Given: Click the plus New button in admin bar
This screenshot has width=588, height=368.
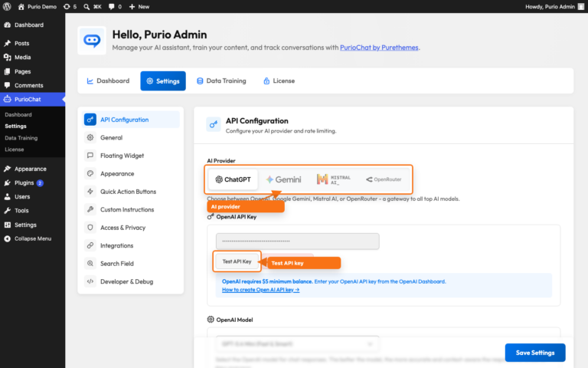Looking at the screenshot, I should [139, 6].
